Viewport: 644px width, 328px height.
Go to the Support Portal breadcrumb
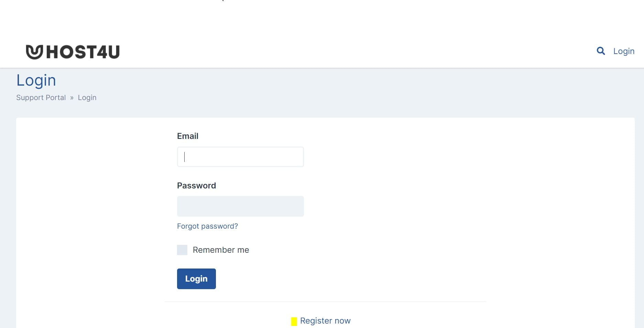point(41,98)
